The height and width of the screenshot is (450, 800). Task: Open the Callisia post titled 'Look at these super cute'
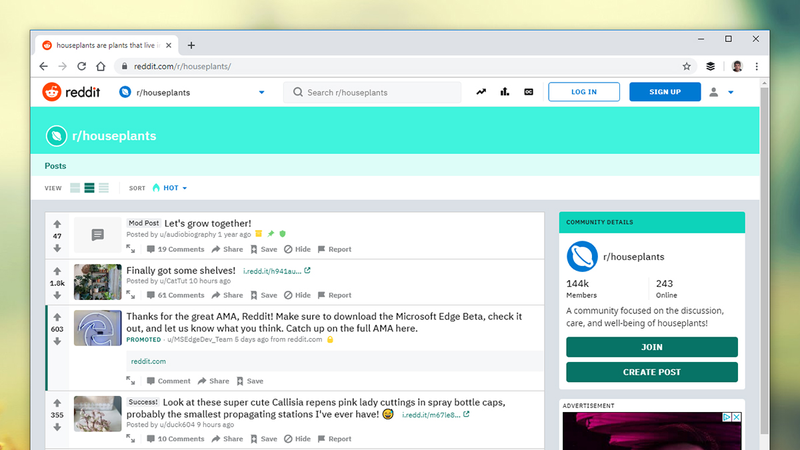316,408
